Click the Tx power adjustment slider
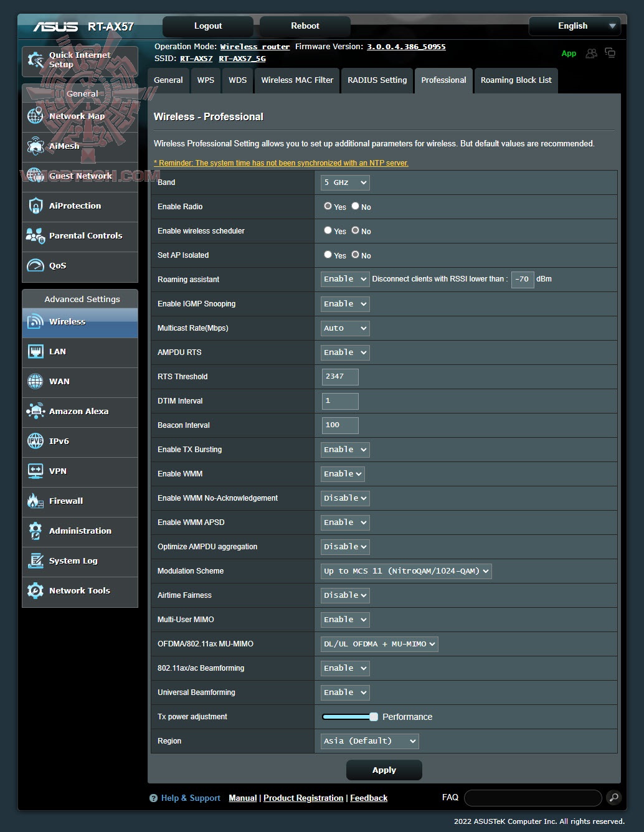Viewport: 644px width, 832px height. 349,717
